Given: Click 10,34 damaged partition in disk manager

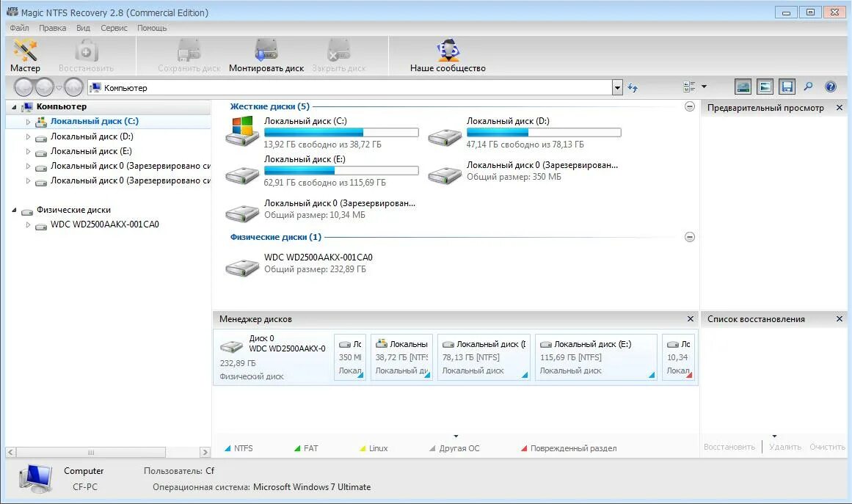Looking at the screenshot, I should (x=678, y=357).
